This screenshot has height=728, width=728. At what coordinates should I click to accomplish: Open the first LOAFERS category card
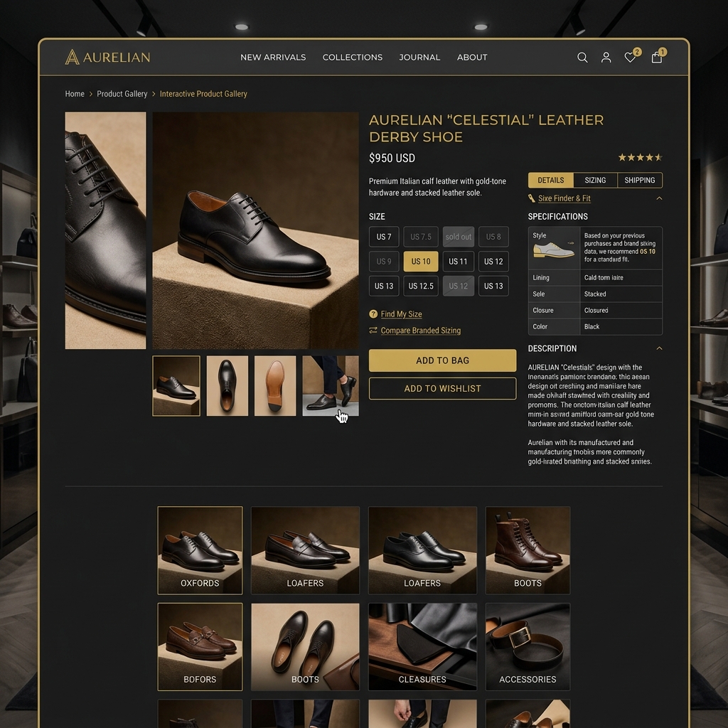[305, 550]
